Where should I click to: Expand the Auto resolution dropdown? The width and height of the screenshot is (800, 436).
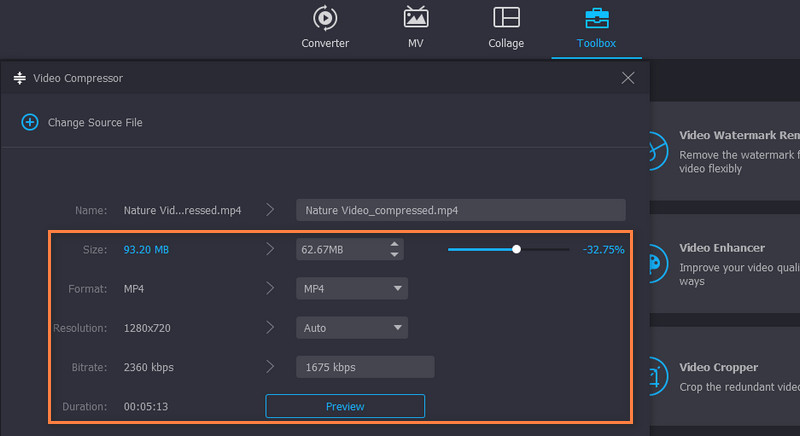(x=397, y=327)
